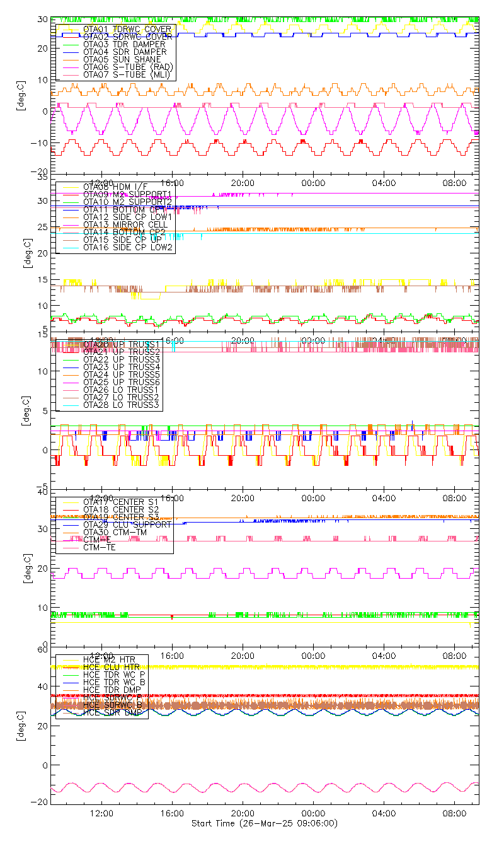Click the OTA05 SUN SHANE legend label
Viewport: 504px width, 851px height.
122,60
